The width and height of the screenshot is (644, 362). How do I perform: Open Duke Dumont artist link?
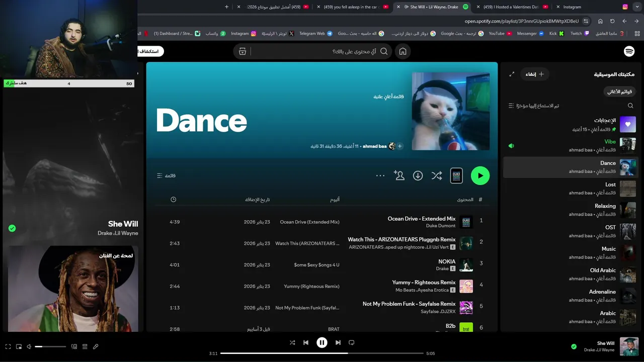(441, 226)
